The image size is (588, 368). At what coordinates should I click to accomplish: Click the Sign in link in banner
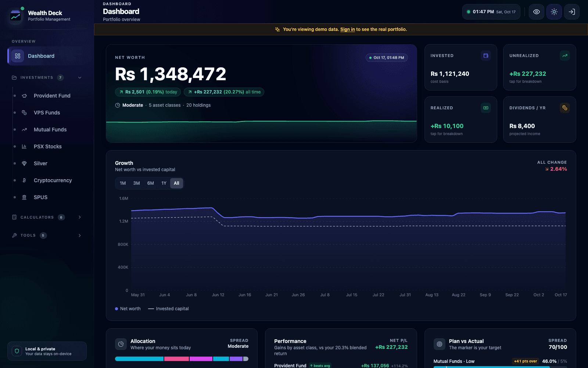pyautogui.click(x=347, y=29)
